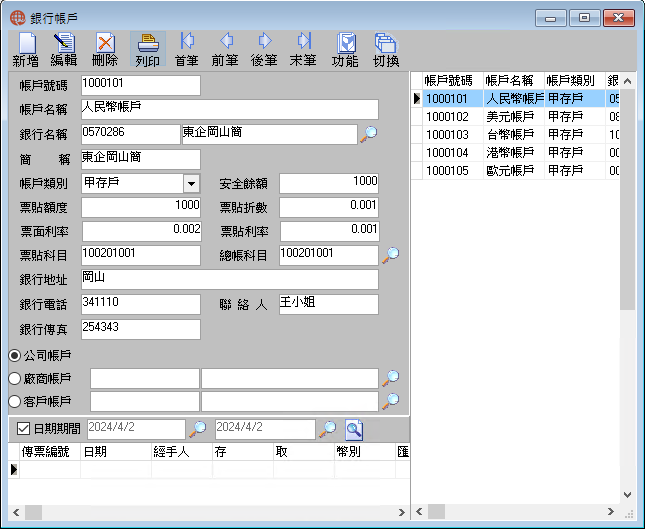Viewport: 645px width, 529px height.
Task: Click the 經手人 column header
Action: tap(182, 452)
